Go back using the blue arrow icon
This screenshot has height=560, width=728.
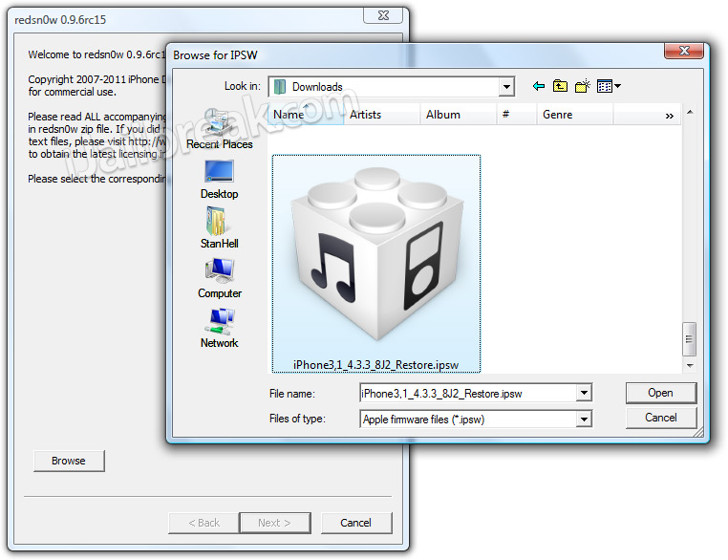(539, 86)
